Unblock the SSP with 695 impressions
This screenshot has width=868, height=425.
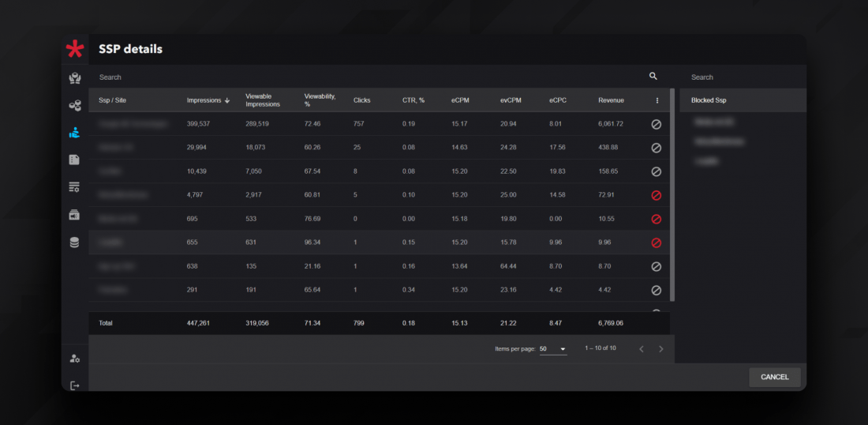click(657, 220)
